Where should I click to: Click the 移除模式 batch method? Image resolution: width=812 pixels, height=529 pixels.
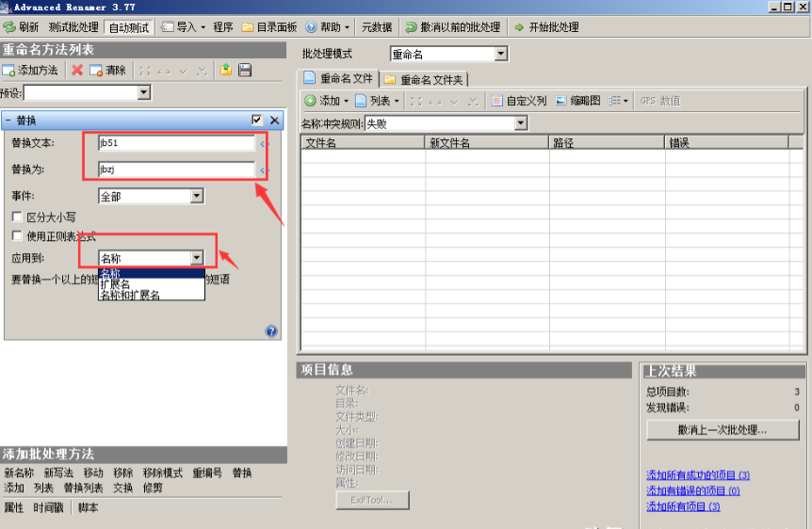point(163,473)
